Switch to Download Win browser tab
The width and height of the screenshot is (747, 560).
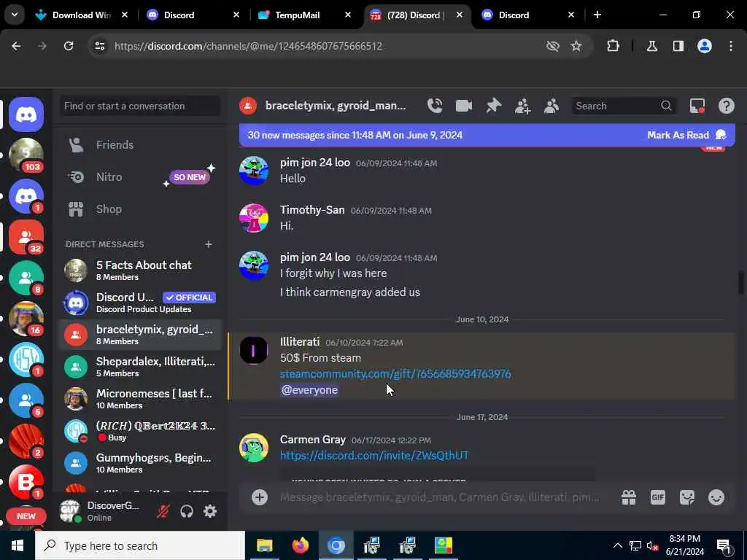81,15
